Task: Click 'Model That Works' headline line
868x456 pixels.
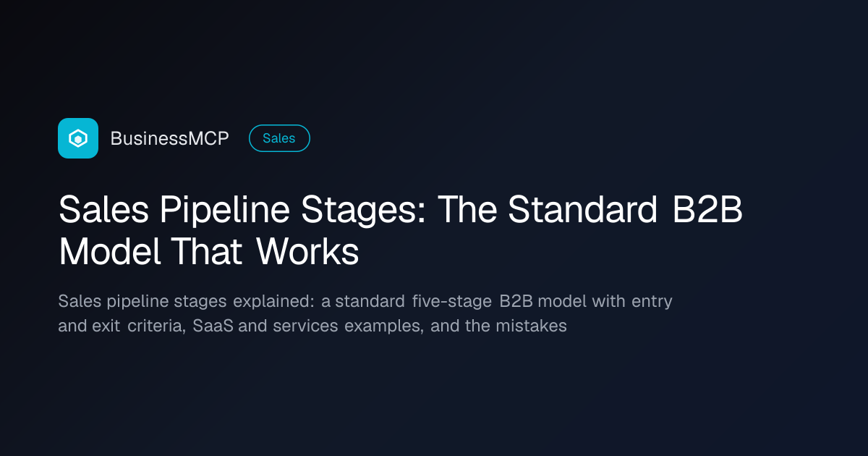Action: (x=208, y=252)
